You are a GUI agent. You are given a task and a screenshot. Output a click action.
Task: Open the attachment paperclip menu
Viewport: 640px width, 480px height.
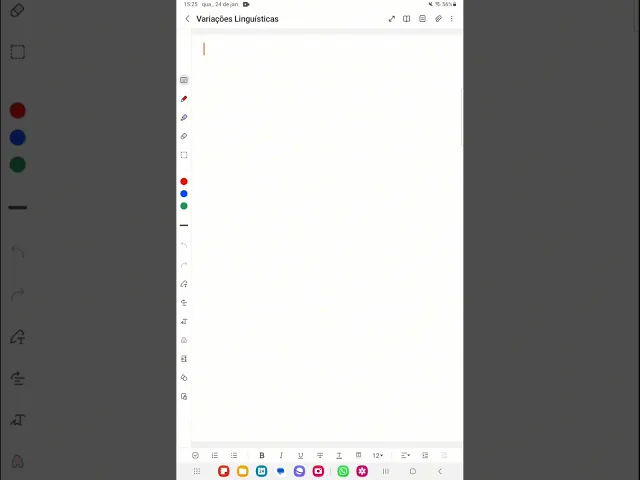tap(438, 19)
